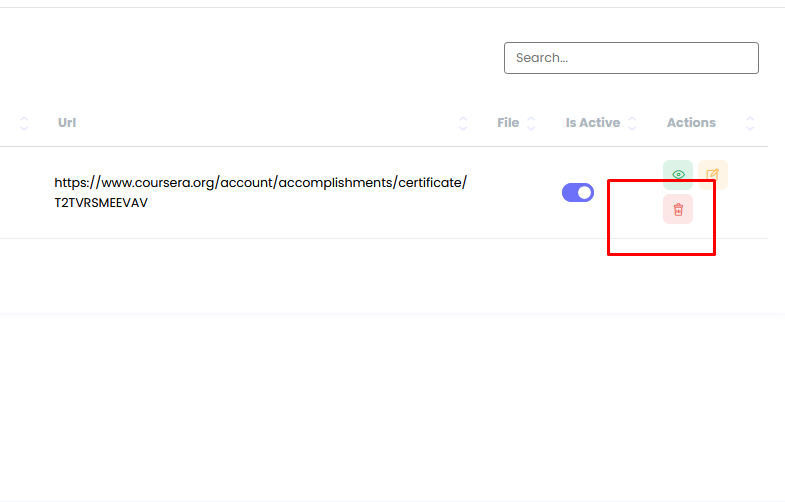Click up sort arrow beside Actions header
This screenshot has height=502, width=785.
click(x=750, y=118)
